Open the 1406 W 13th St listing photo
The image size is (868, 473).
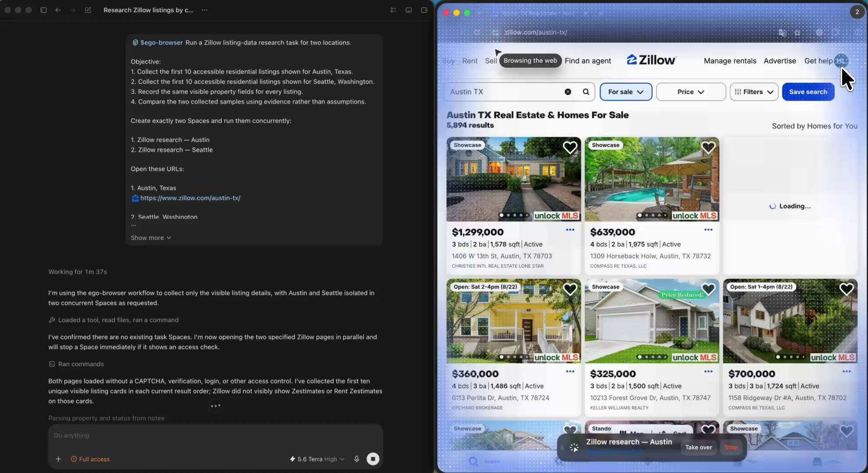tap(513, 179)
